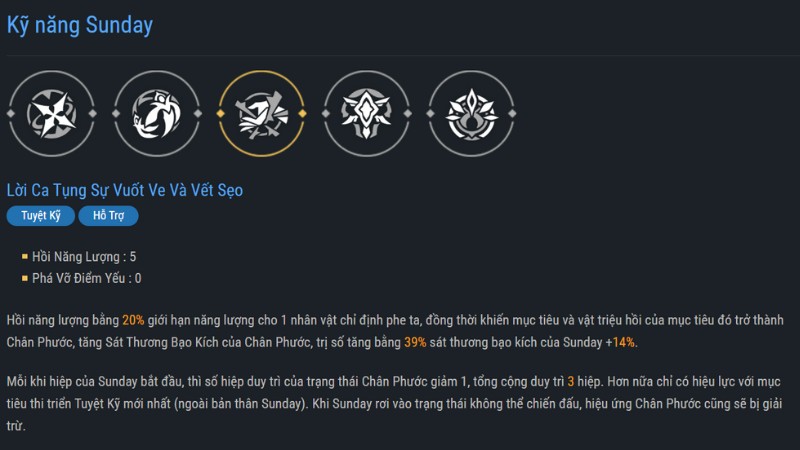Click the yellow bullet beside Phá Vỡ Điểm Yếu

pyautogui.click(x=25, y=279)
